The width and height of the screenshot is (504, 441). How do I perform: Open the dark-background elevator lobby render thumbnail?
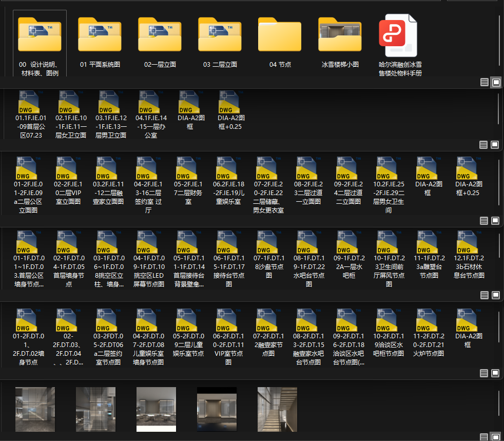pyautogui.click(x=217, y=409)
